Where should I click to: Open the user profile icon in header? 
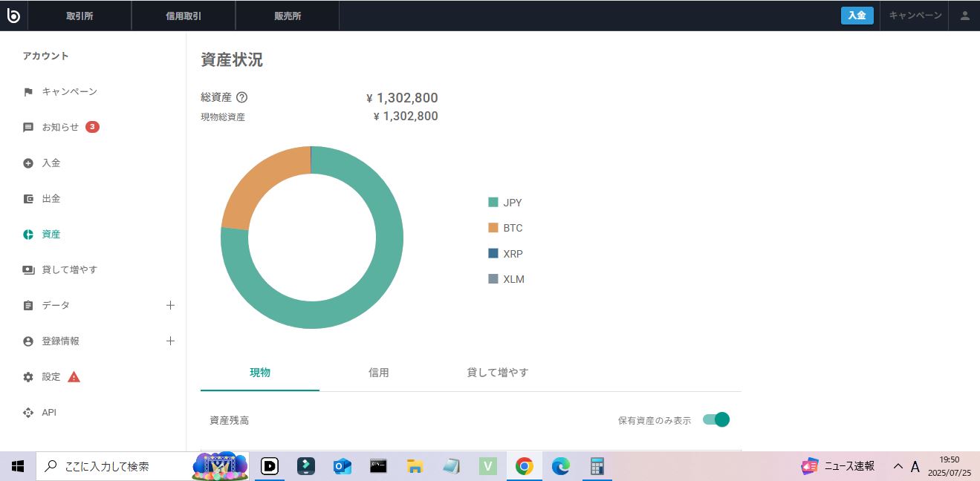coord(964,16)
